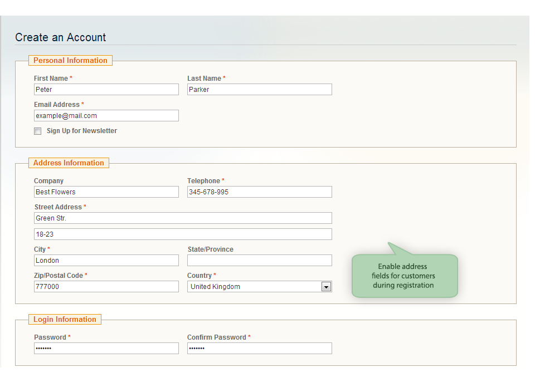Click the Address Information section heading
The height and width of the screenshot is (392, 535).
point(69,163)
